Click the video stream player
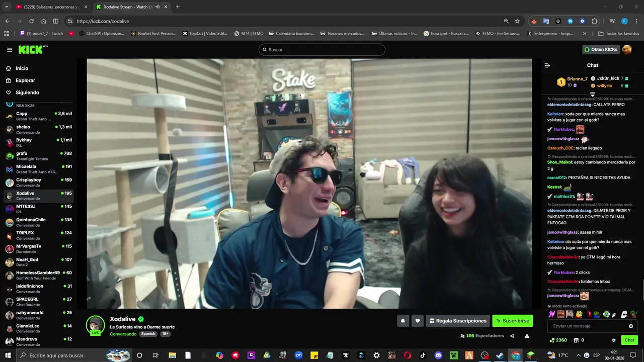 click(x=309, y=184)
